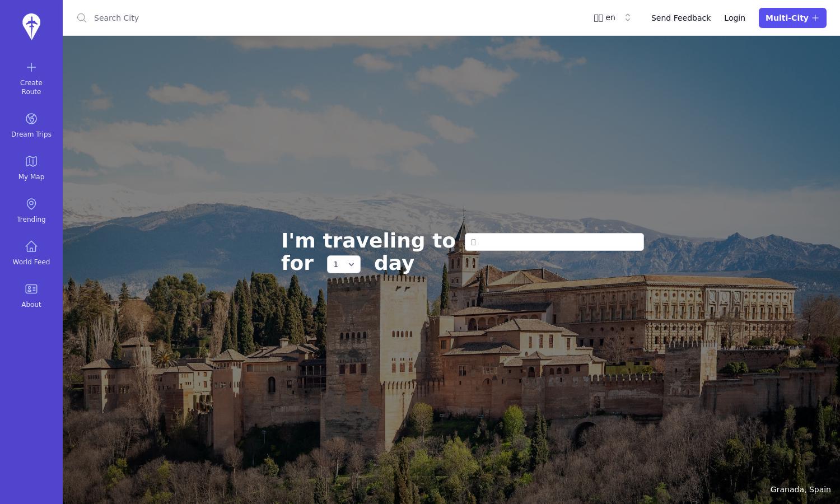Viewport: 840px width, 504px height.
Task: Click the airplane pin logo
Action: [31, 27]
